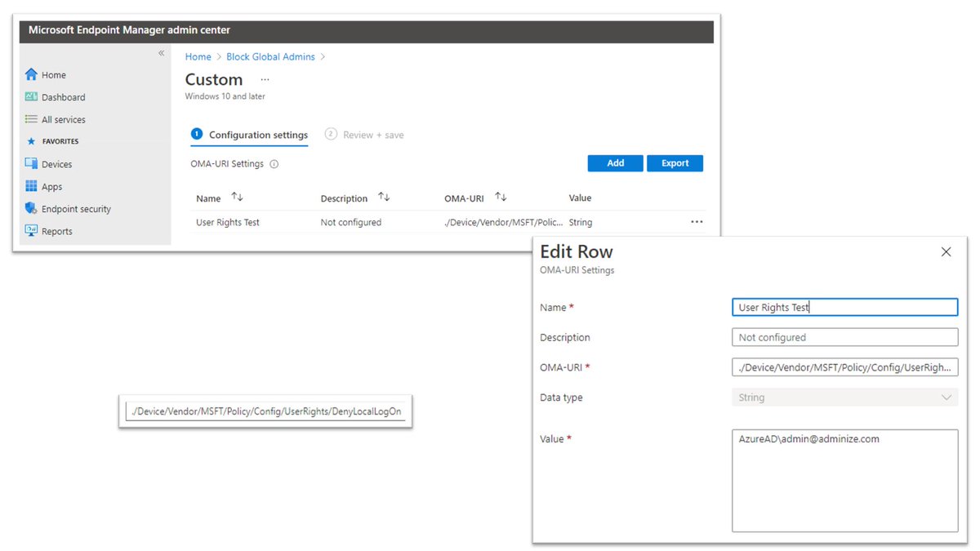Click the Add button
Image resolution: width=980 pixels, height=551 pixels.
click(616, 163)
